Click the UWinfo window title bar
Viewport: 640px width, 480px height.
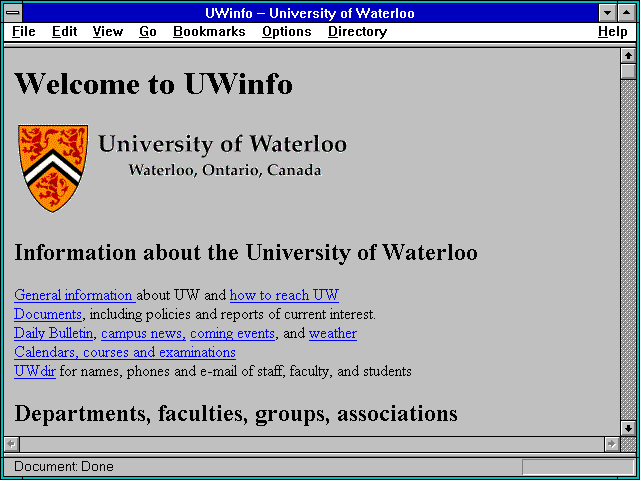pos(310,13)
